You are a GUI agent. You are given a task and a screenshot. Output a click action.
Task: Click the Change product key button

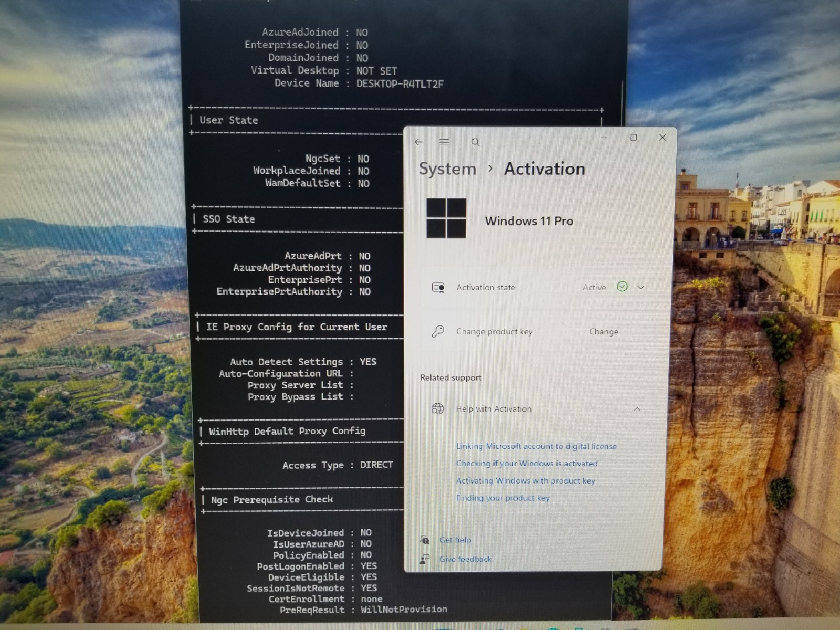604,331
